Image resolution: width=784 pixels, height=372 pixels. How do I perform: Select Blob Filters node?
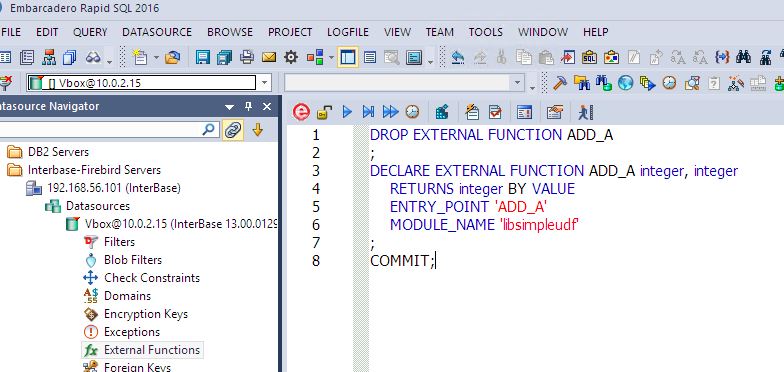133,260
